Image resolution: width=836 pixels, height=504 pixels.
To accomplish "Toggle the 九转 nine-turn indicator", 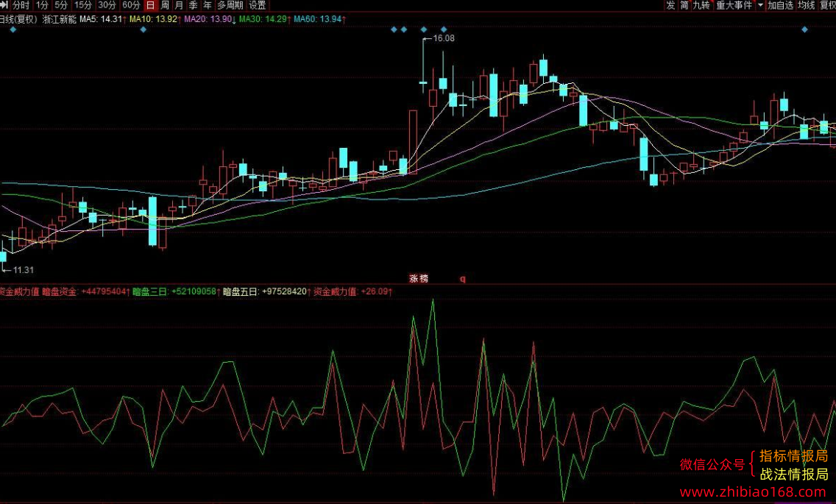I will tap(701, 5).
